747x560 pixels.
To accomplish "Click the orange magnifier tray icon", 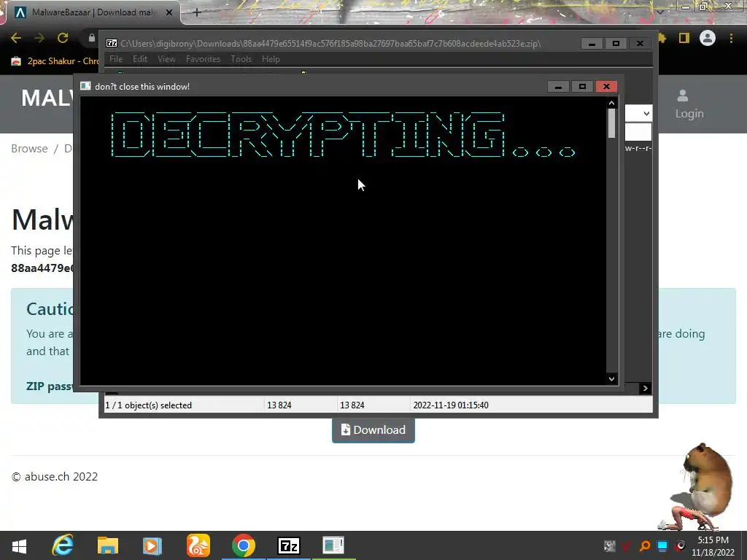I will (x=645, y=545).
